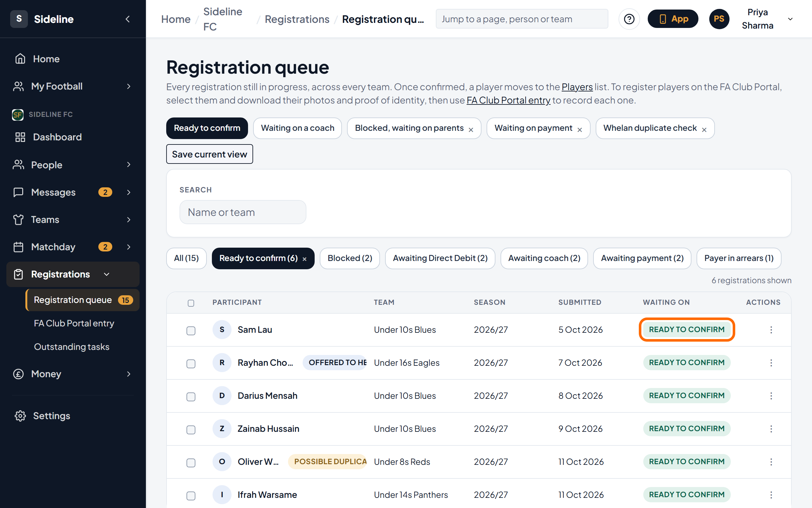Collapse the sidebar with the chevron icon
812x508 pixels.
(128, 19)
